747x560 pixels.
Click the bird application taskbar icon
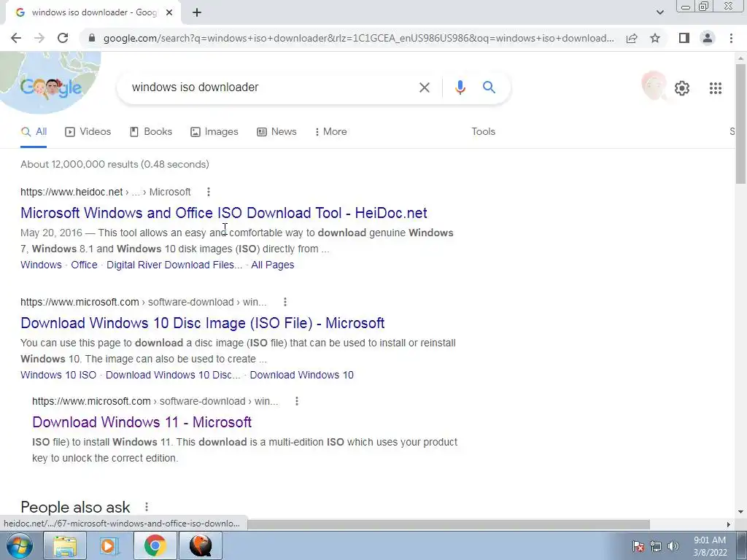[x=201, y=545]
